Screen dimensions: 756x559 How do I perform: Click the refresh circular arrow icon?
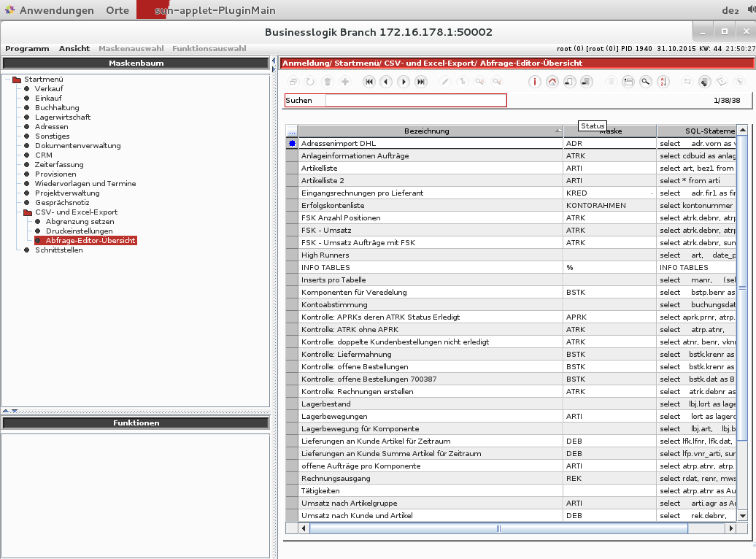pyautogui.click(x=310, y=82)
